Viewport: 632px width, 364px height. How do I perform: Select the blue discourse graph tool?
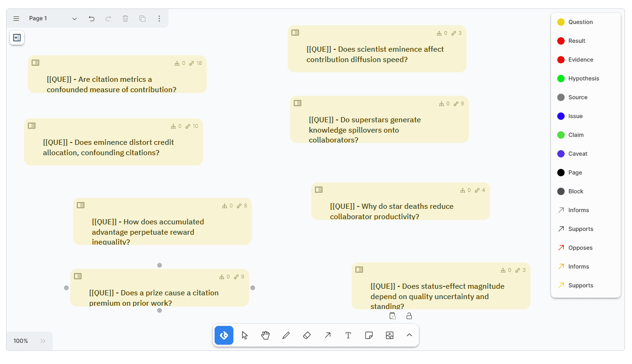tap(224, 335)
